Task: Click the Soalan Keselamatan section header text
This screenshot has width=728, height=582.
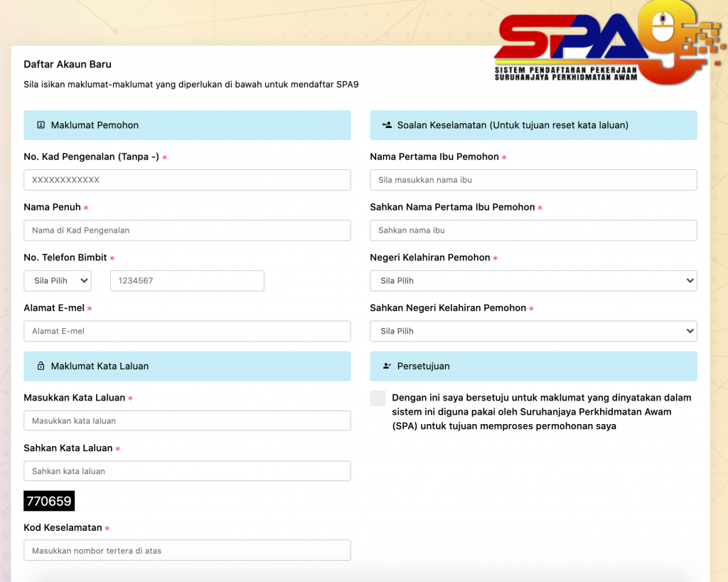Action: pos(513,125)
